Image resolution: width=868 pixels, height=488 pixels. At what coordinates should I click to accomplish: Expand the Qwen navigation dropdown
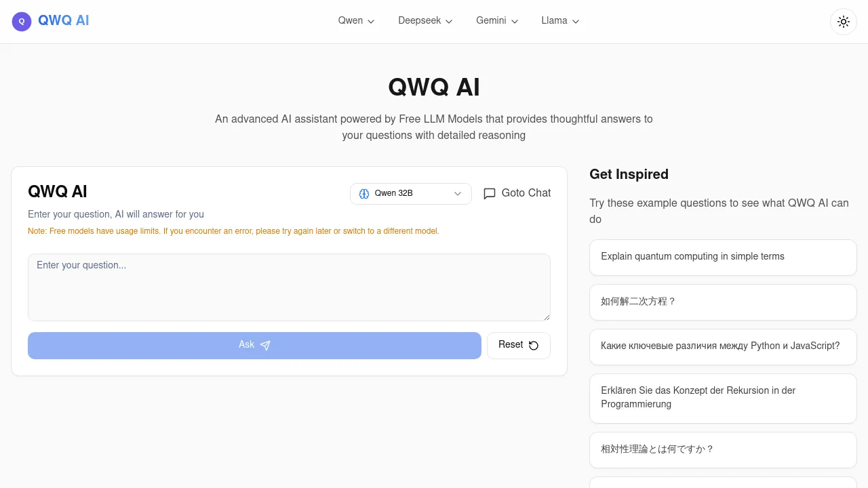coord(355,21)
